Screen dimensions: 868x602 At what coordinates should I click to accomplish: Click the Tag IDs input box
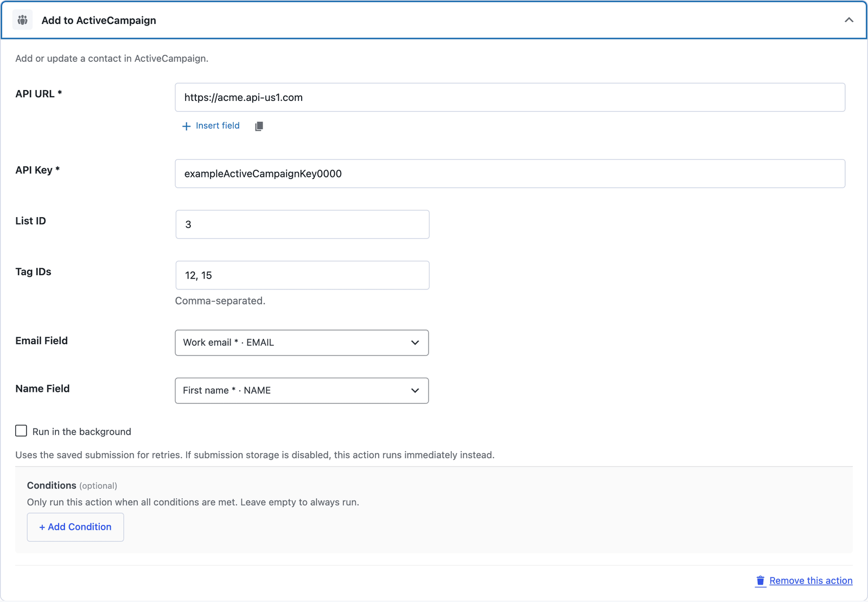[x=302, y=275]
